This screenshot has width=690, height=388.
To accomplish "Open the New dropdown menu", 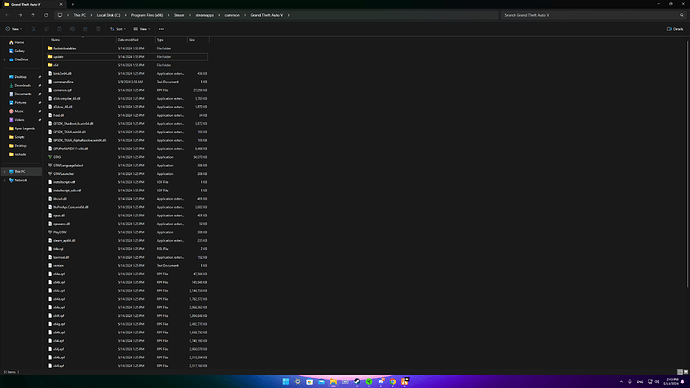I will coord(14,29).
